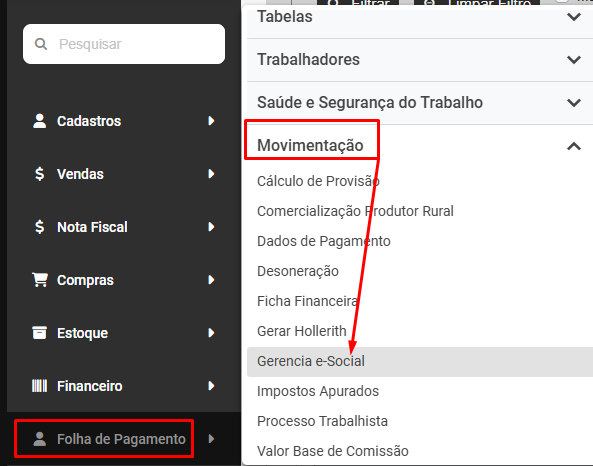Click the Estoque archive box icon
This screenshot has height=466, width=593.
[39, 333]
